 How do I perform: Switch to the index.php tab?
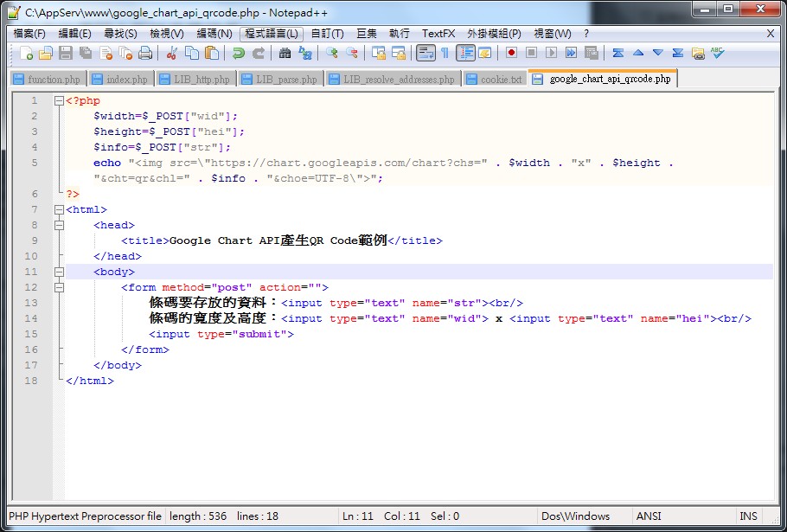click(x=121, y=80)
